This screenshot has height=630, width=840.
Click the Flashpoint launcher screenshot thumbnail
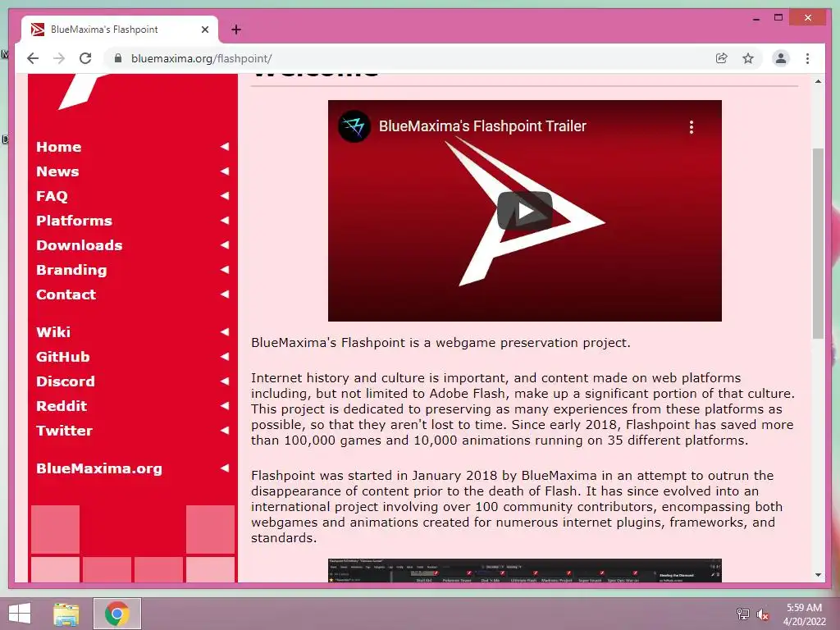tap(525, 571)
